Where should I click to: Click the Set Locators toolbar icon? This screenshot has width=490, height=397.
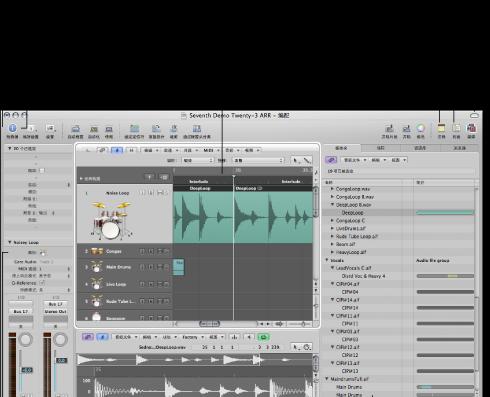pyautogui.click(x=134, y=128)
